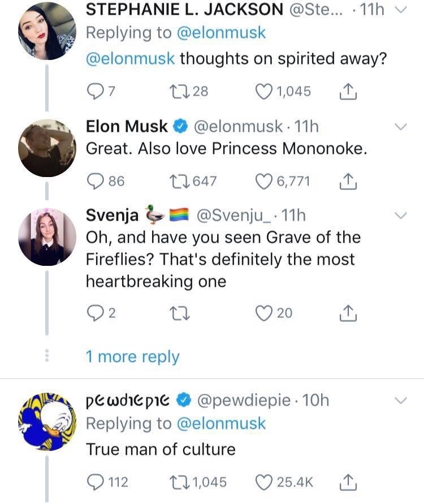Screen dimensions: 424x504
Task: Open pewdiepie's avatar
Action: coord(47,422)
